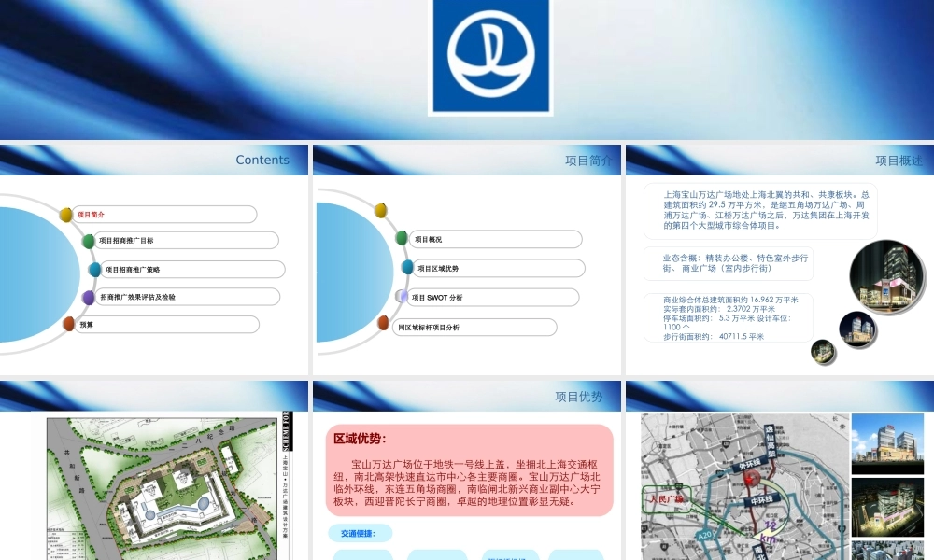Image resolution: width=934 pixels, height=560 pixels.
Task: Click the orange bullet beside 同区域标杆项目分析
Action: 383,323
